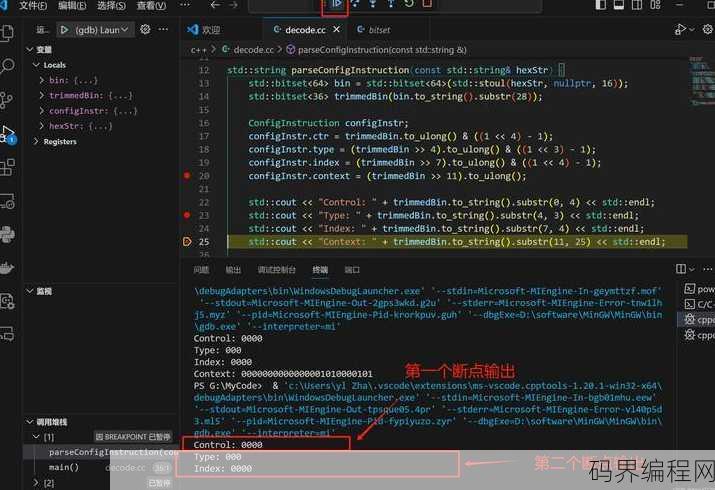Toggle the breakpoint on line 23
The width and height of the screenshot is (715, 490).
pos(187,215)
